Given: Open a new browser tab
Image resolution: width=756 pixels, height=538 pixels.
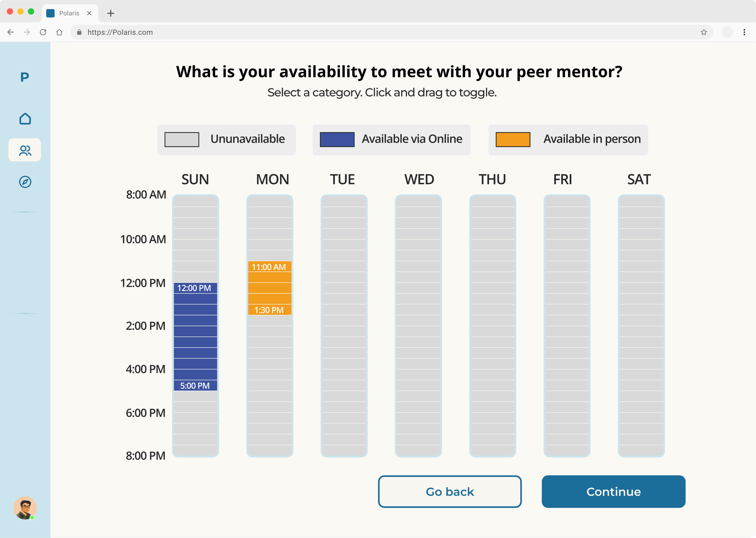Looking at the screenshot, I should 111,13.
